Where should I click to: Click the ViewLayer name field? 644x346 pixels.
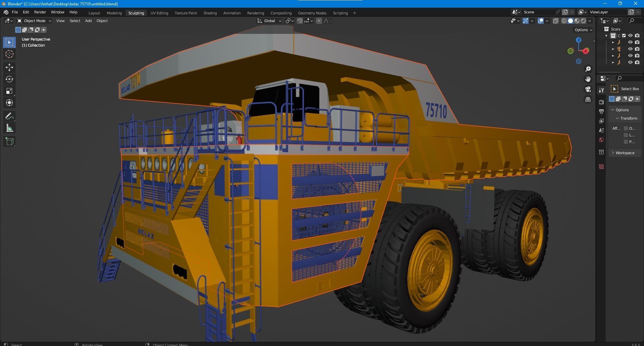pos(607,12)
